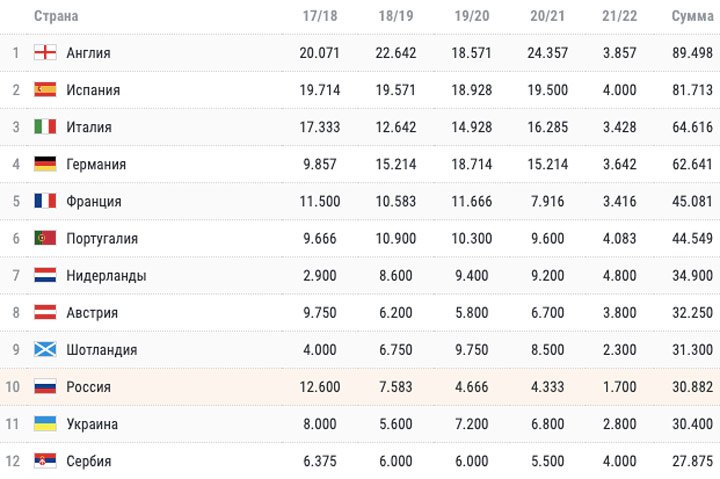Click the Portugal flag icon
The width and height of the screenshot is (720, 479).
(45, 238)
